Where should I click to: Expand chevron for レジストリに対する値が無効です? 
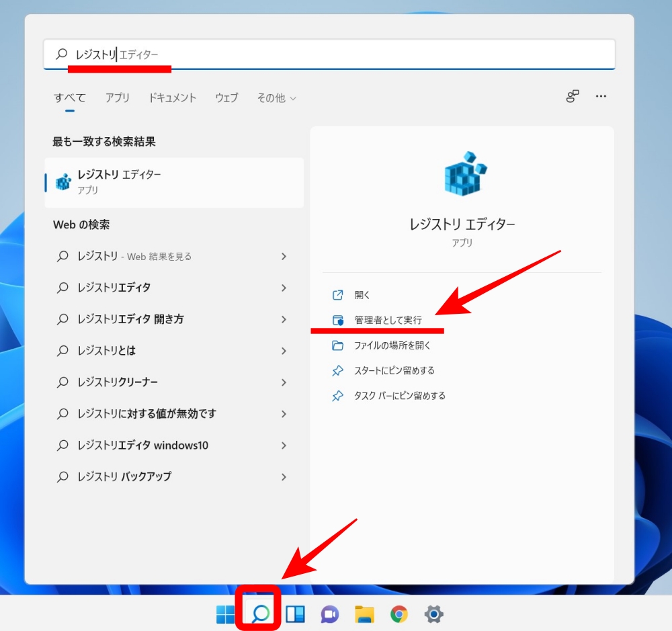[x=284, y=414]
